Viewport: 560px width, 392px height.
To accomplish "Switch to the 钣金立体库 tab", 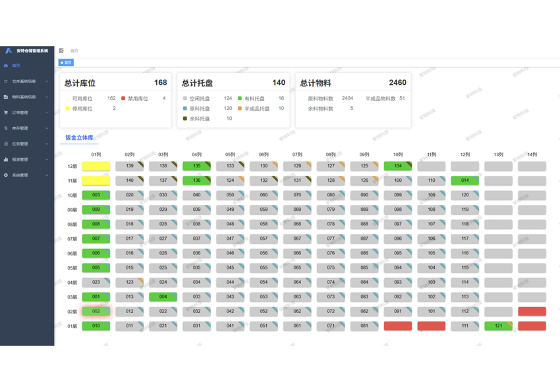I will point(78,138).
